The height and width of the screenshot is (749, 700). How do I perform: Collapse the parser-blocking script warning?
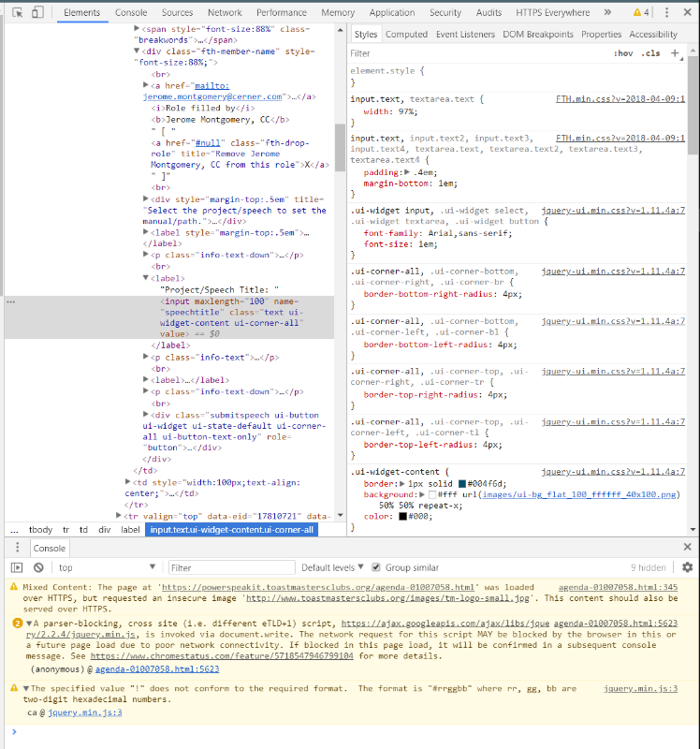tap(29, 624)
